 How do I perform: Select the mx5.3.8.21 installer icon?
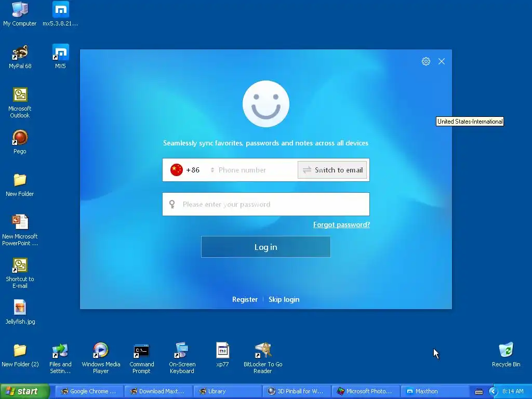60,14
